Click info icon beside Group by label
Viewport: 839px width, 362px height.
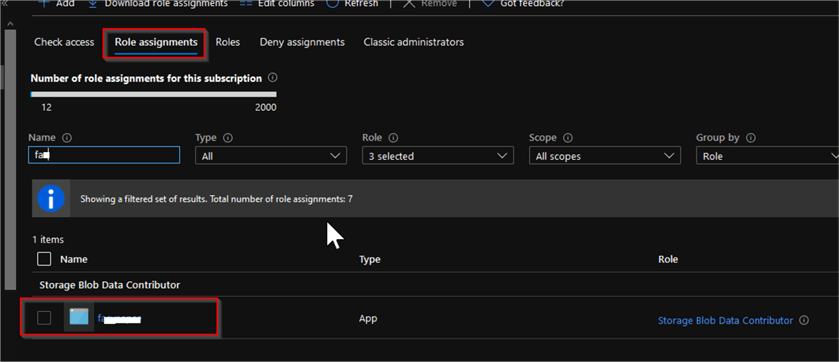(751, 138)
